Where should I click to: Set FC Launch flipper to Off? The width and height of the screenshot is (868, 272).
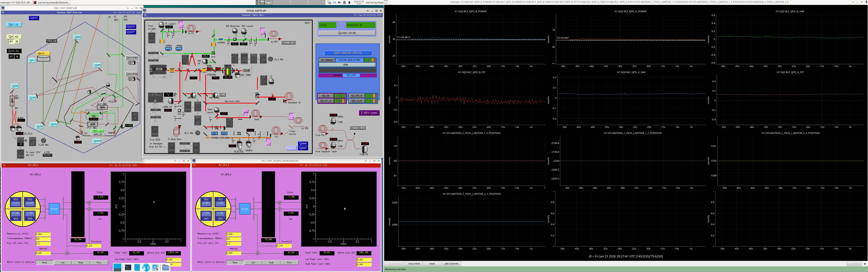181,23
